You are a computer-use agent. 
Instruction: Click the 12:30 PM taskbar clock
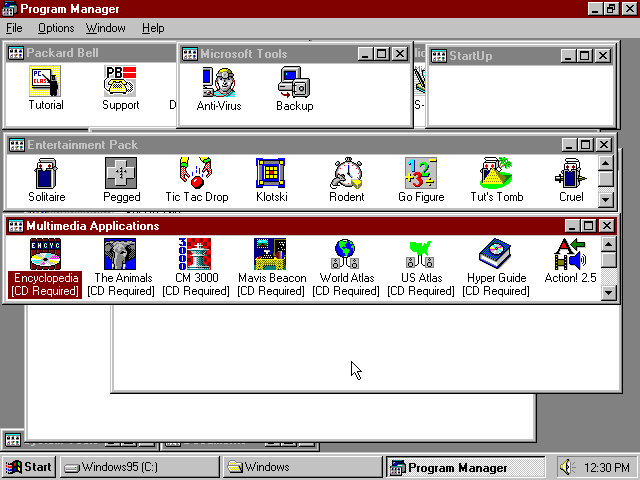607,467
